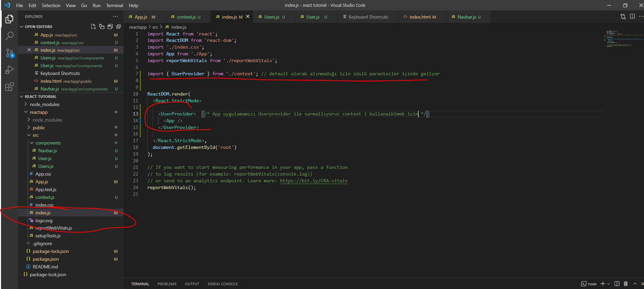Maximize terminal panel with up chevron
This screenshot has width=644, height=289.
[x=635, y=284]
